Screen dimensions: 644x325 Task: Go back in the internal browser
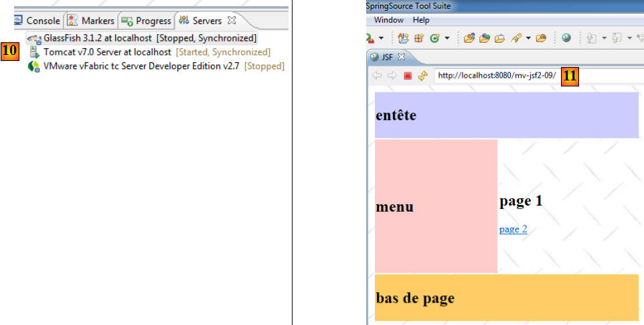point(377,76)
